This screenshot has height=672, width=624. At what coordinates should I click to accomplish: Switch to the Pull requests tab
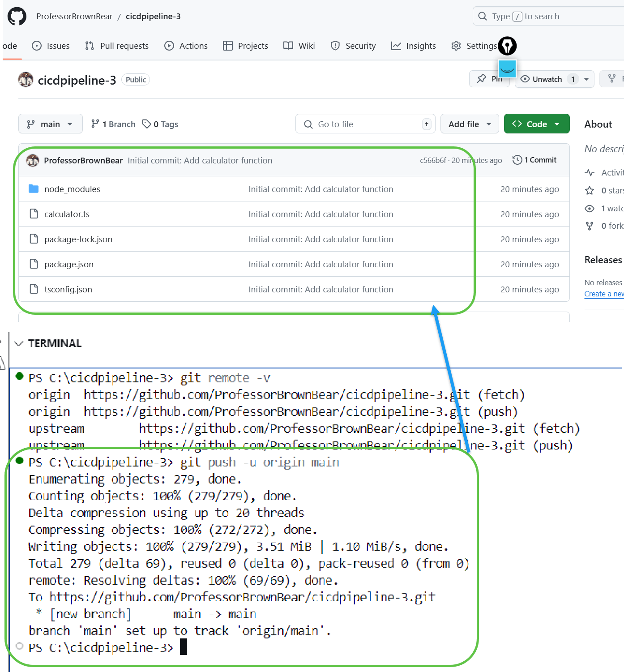pyautogui.click(x=117, y=46)
